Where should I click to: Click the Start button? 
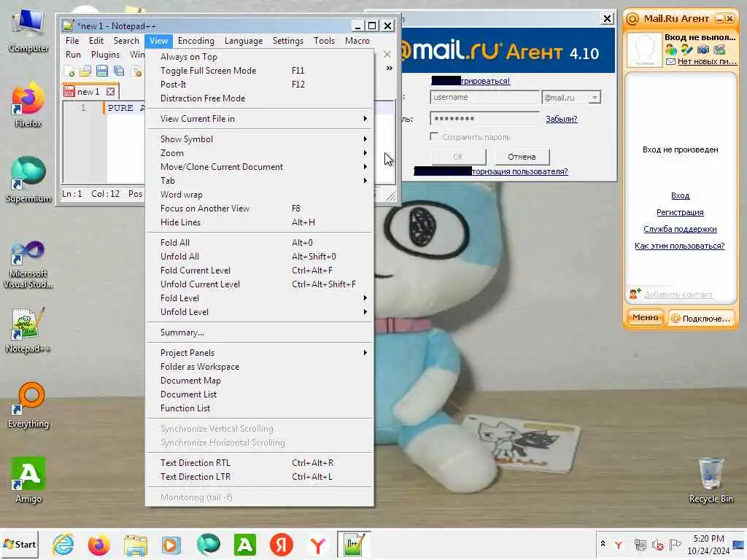click(20, 544)
